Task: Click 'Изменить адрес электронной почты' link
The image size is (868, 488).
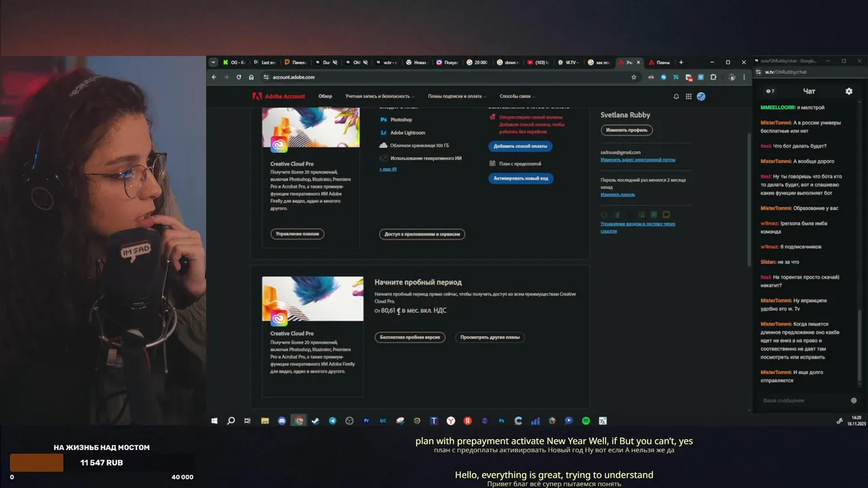Action: (638, 160)
